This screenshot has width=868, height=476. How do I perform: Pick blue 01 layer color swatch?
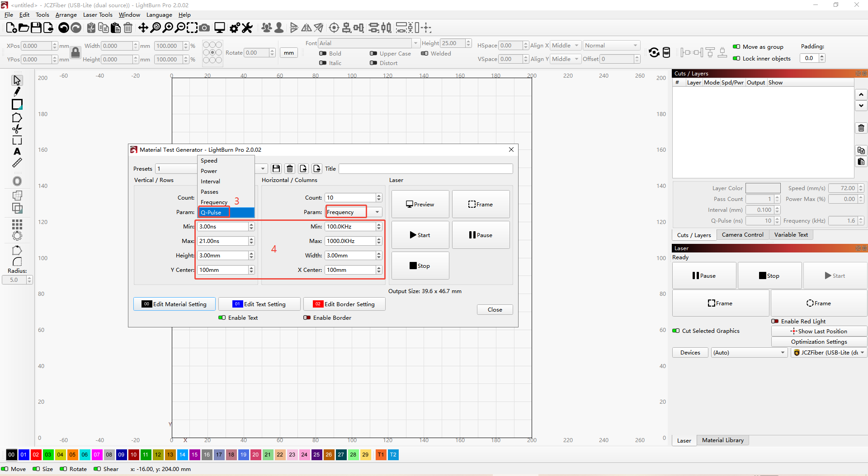coord(24,455)
